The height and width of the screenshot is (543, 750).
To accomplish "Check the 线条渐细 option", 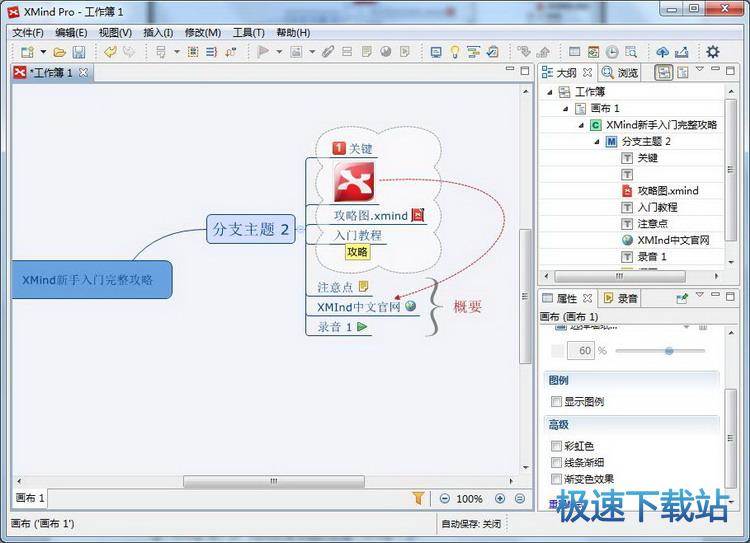I will [x=556, y=462].
